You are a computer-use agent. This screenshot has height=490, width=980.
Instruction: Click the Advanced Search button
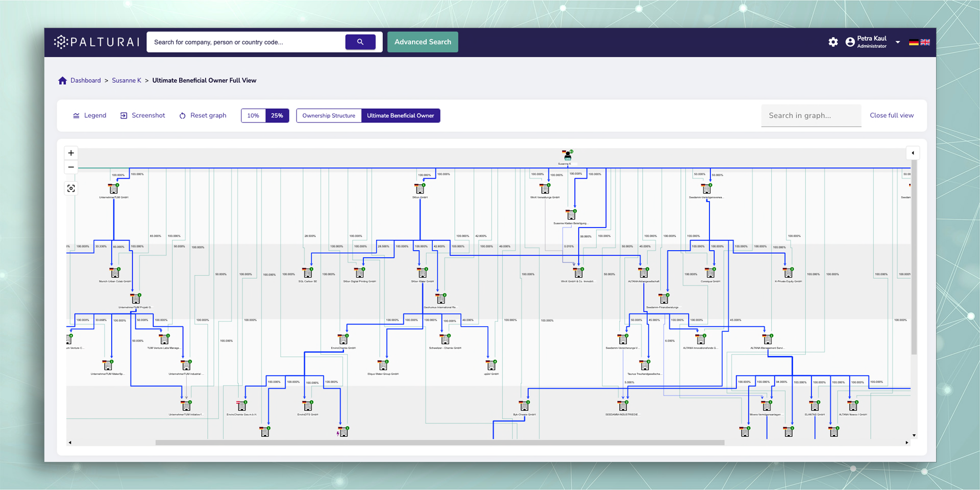(x=423, y=42)
